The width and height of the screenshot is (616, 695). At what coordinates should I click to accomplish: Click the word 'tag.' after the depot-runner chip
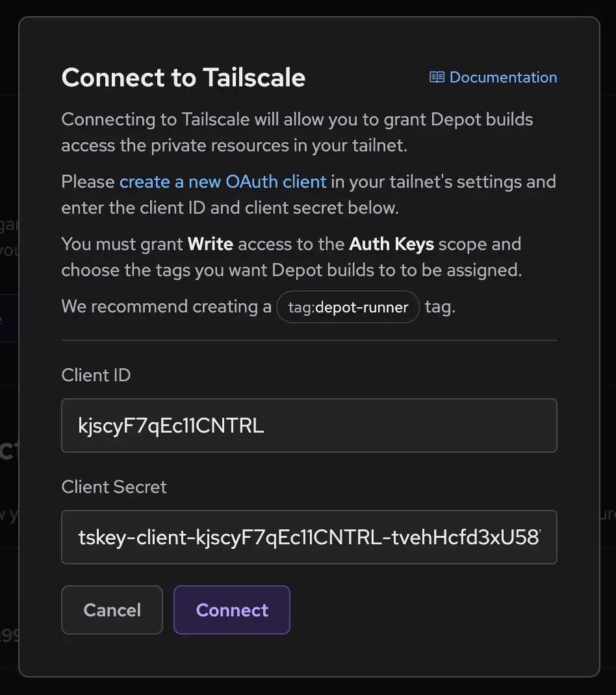click(440, 307)
